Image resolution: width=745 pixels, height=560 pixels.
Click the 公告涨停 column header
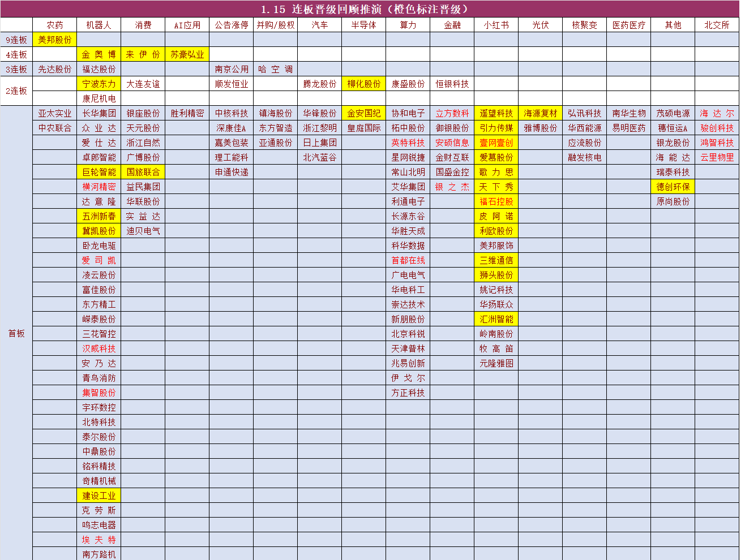click(232, 25)
